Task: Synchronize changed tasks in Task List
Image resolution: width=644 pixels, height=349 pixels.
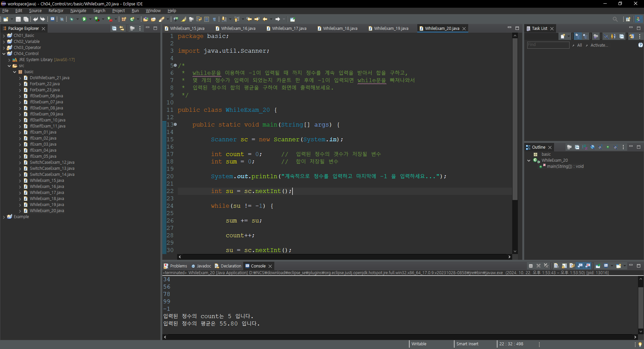Action: coord(632,36)
